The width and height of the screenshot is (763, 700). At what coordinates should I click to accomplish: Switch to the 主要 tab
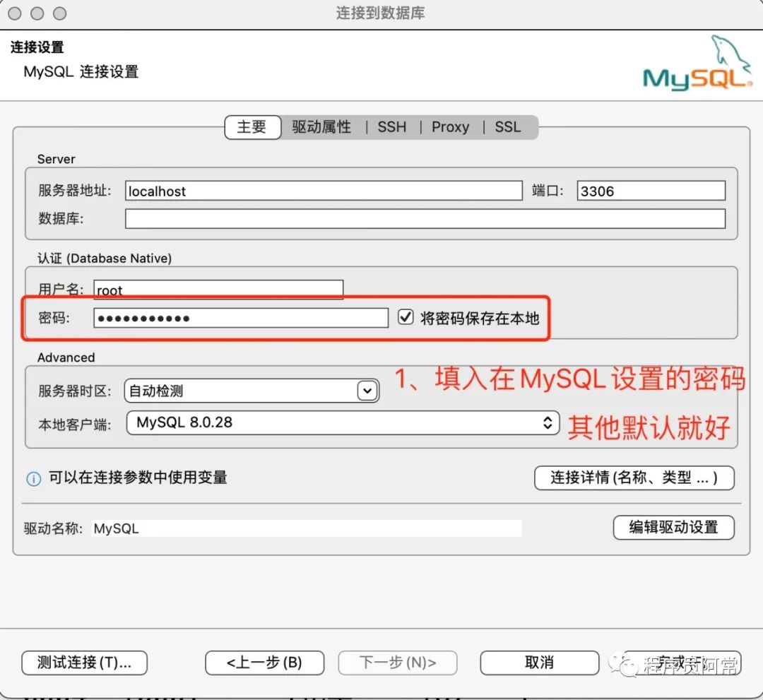point(252,127)
